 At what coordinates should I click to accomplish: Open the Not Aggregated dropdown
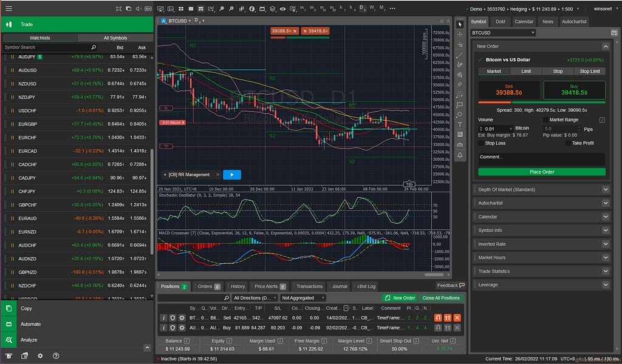302,298
